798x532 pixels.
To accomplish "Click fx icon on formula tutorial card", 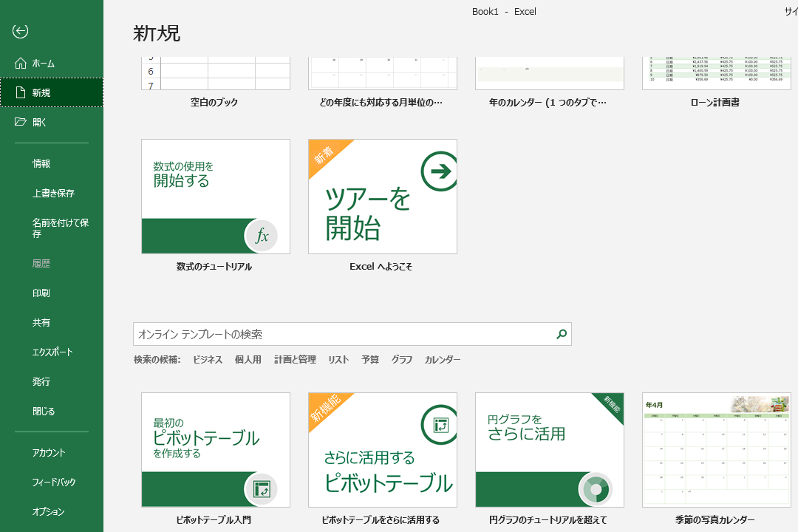I will click(x=261, y=236).
